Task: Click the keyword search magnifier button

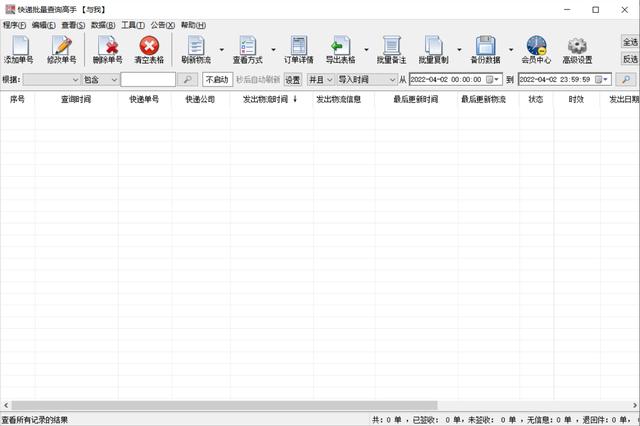Action: [188, 79]
